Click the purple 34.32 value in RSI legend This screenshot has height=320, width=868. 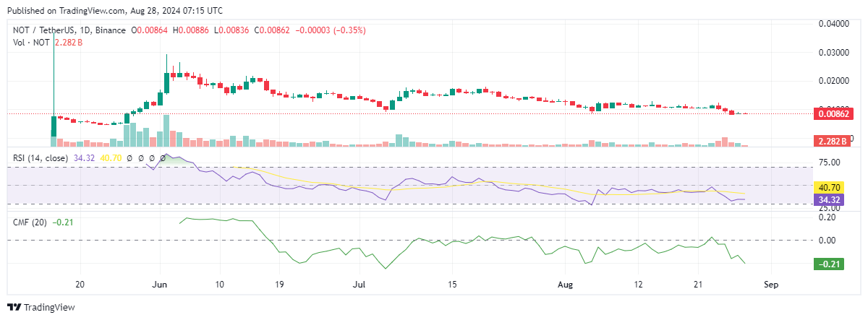click(x=85, y=157)
